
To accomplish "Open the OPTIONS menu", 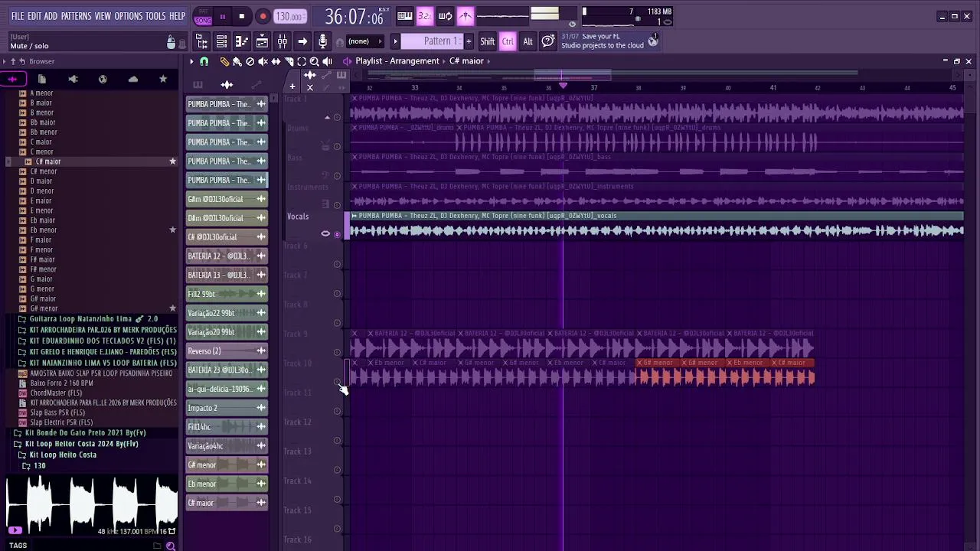I will pyautogui.click(x=129, y=16).
